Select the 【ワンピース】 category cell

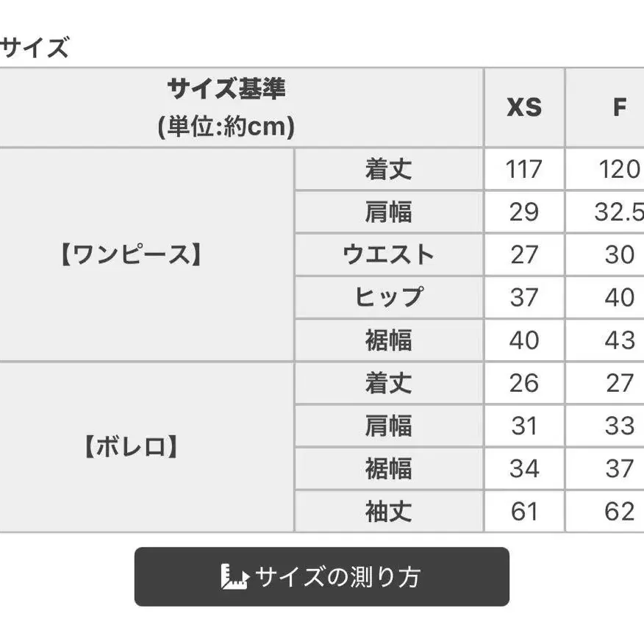tap(129, 254)
